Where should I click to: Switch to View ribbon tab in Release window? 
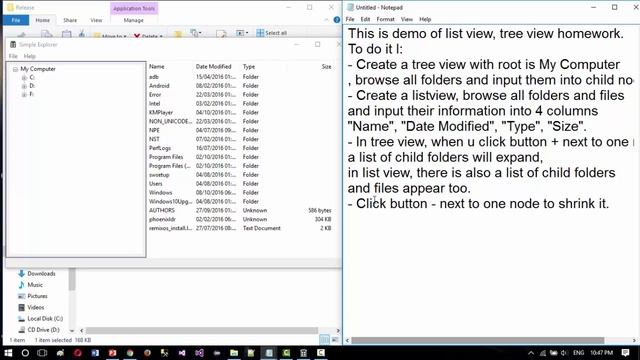click(x=96, y=20)
